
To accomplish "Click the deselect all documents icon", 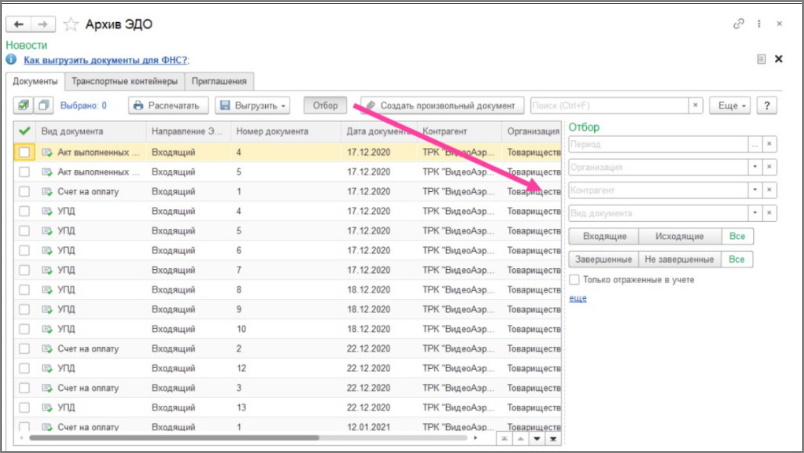I will [x=44, y=105].
